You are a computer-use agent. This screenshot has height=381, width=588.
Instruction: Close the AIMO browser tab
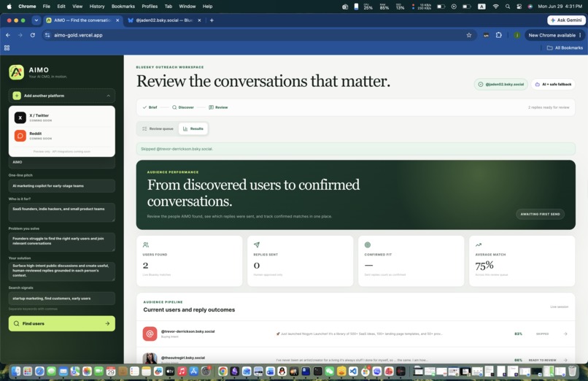click(x=117, y=20)
